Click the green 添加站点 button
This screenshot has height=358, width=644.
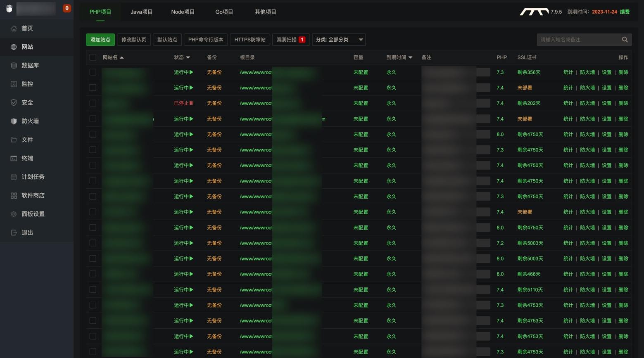[x=100, y=40]
